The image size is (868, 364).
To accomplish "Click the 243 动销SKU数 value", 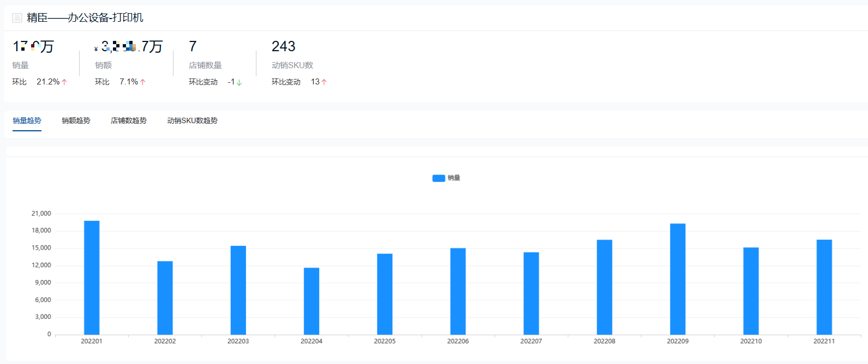I will 283,47.
